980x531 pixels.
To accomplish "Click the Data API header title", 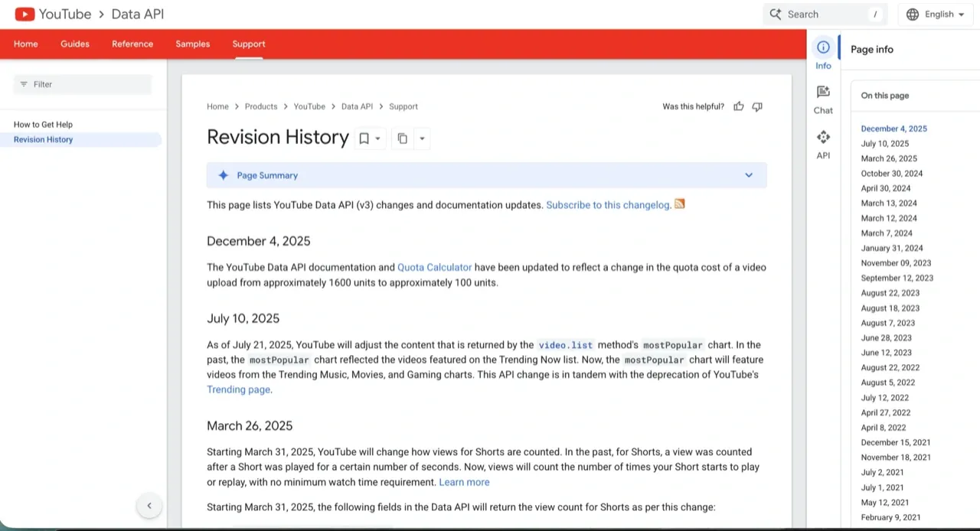I will tap(138, 14).
